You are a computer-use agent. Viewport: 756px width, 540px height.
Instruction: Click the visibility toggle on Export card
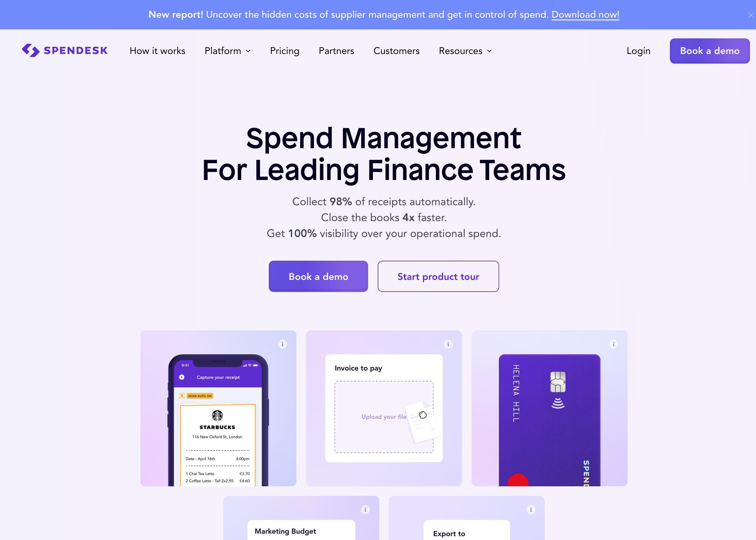point(530,509)
